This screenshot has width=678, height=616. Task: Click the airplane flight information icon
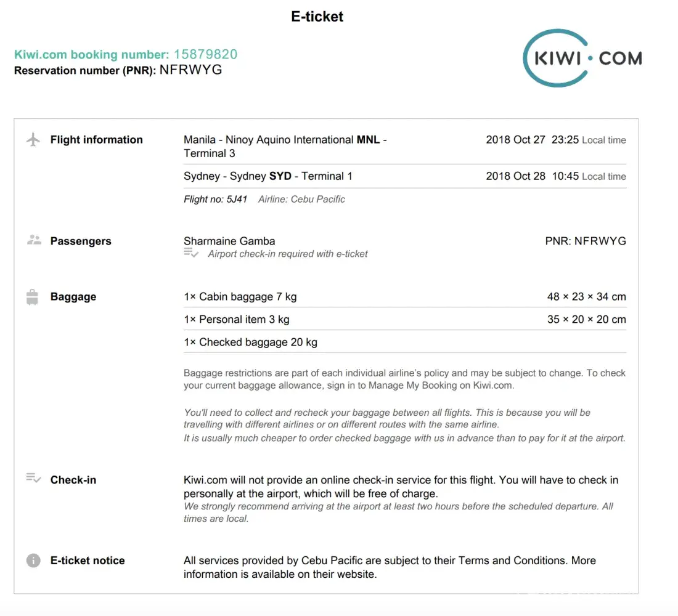point(33,140)
